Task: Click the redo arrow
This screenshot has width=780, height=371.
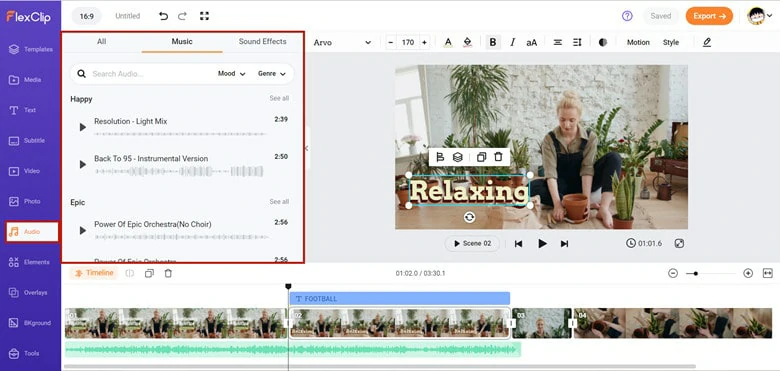Action: (x=182, y=16)
